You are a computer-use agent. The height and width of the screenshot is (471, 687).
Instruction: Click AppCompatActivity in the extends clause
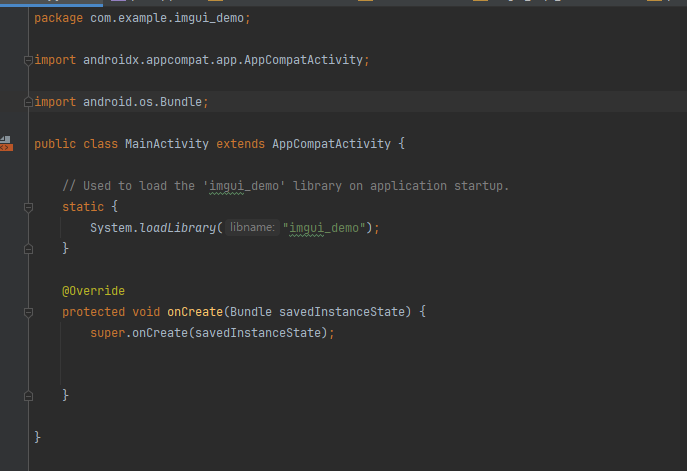[x=331, y=144]
